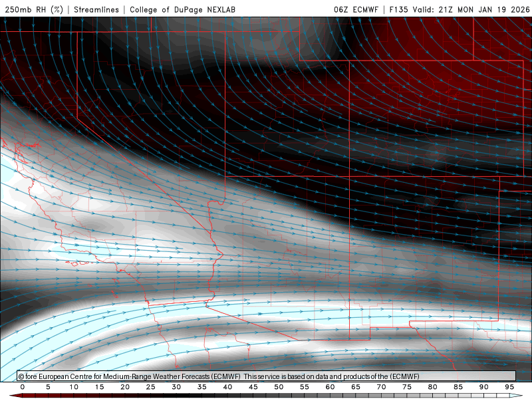Select the '35' humidity scale label

coord(202,387)
